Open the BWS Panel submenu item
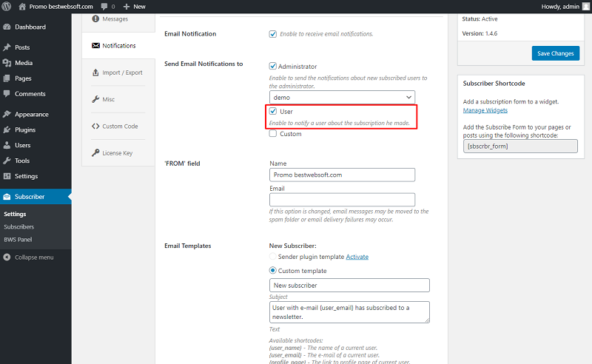592x364 pixels. (x=18, y=240)
